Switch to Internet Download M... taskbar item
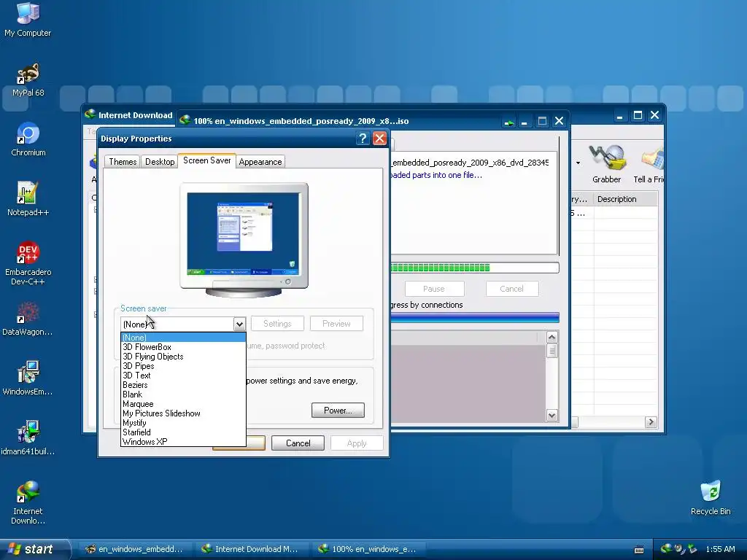This screenshot has height=560, width=747. [250, 549]
